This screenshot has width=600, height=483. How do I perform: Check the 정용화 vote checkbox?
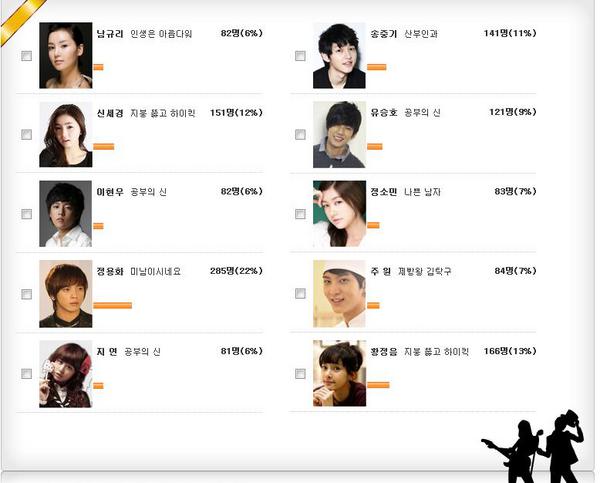(26, 294)
